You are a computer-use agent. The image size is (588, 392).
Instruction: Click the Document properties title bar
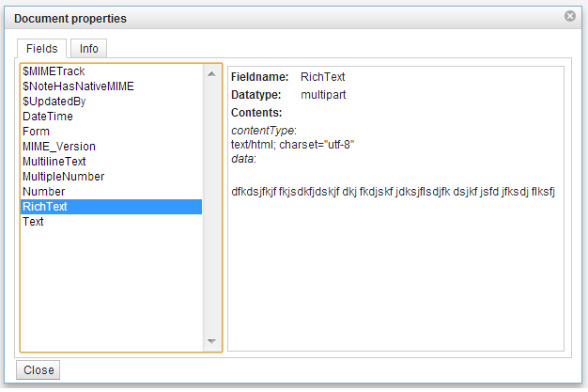(293, 18)
